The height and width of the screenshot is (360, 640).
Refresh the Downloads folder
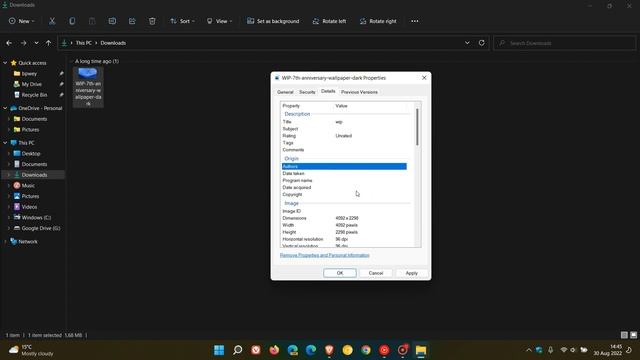[x=482, y=43]
